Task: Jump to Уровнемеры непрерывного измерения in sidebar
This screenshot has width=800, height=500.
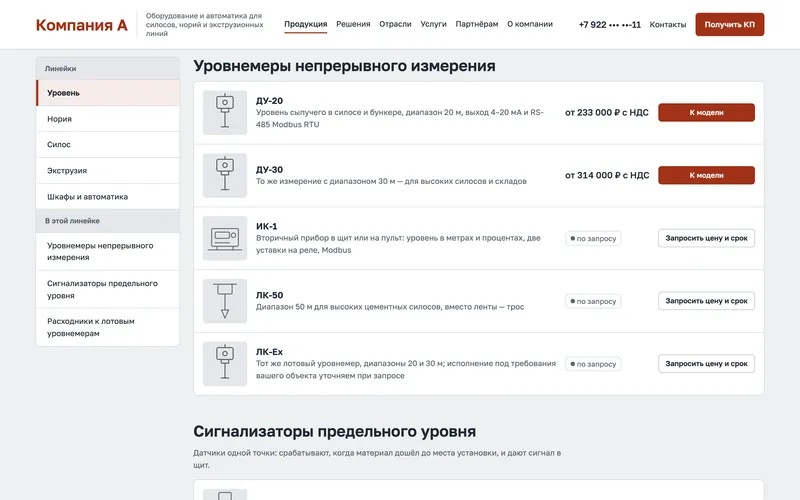Action: click(108, 252)
